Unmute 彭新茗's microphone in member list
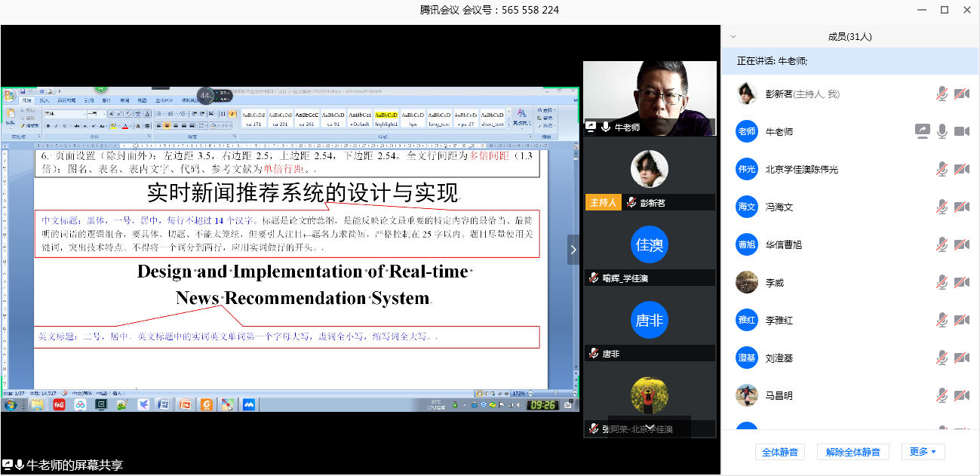980x476 pixels. pyautogui.click(x=942, y=94)
